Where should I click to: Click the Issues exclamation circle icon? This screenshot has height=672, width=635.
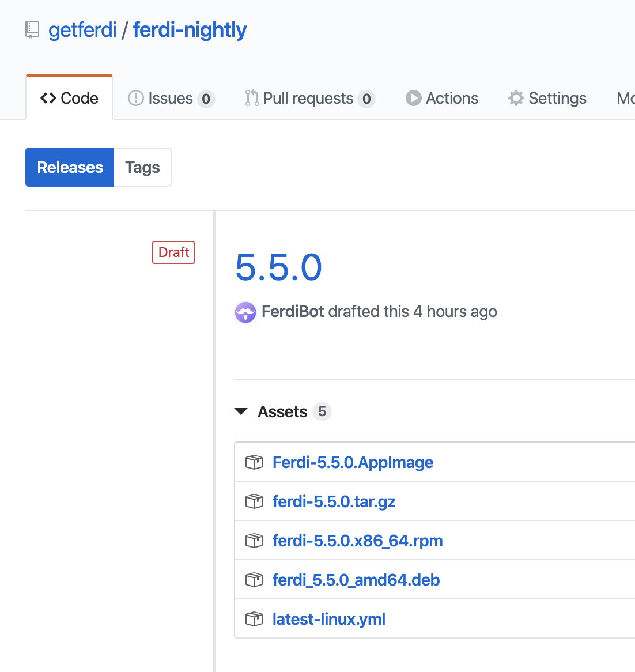click(x=136, y=98)
